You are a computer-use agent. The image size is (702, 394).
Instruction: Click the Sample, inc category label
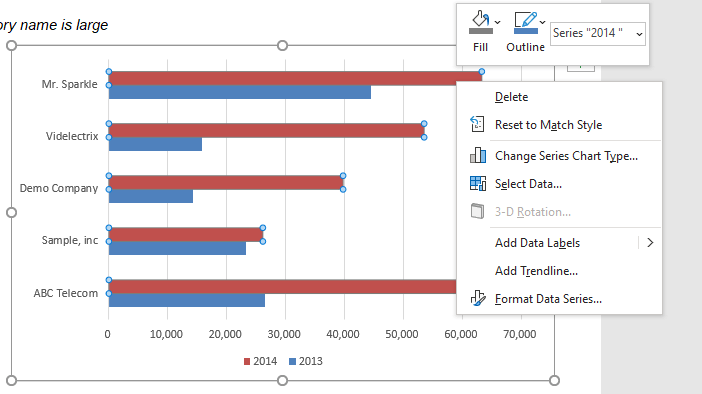click(x=70, y=240)
